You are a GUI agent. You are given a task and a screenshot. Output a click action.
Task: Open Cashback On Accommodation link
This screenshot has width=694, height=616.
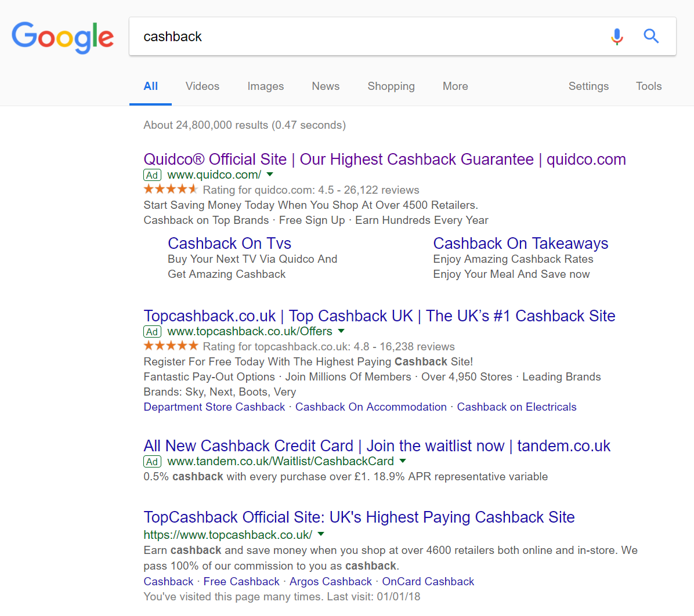pyautogui.click(x=371, y=407)
